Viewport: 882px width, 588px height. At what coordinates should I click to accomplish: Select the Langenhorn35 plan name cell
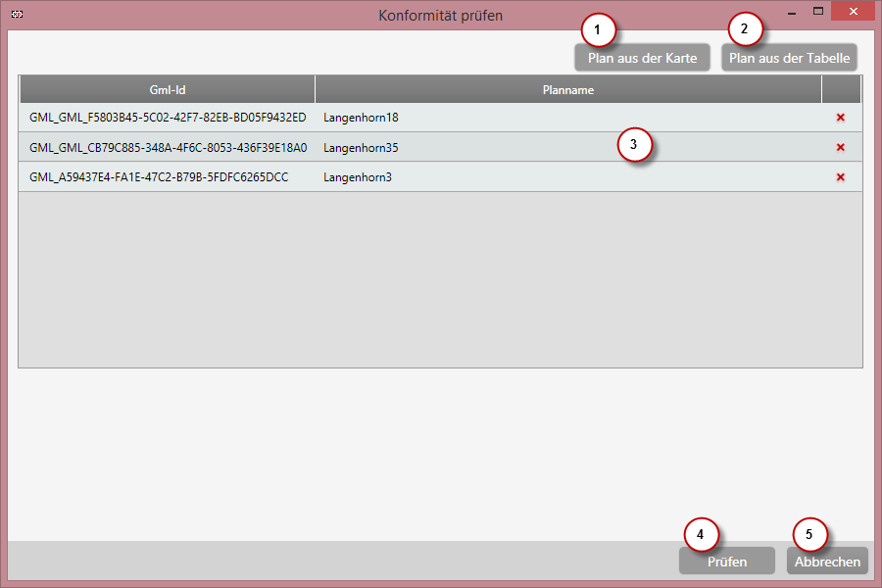point(361,148)
